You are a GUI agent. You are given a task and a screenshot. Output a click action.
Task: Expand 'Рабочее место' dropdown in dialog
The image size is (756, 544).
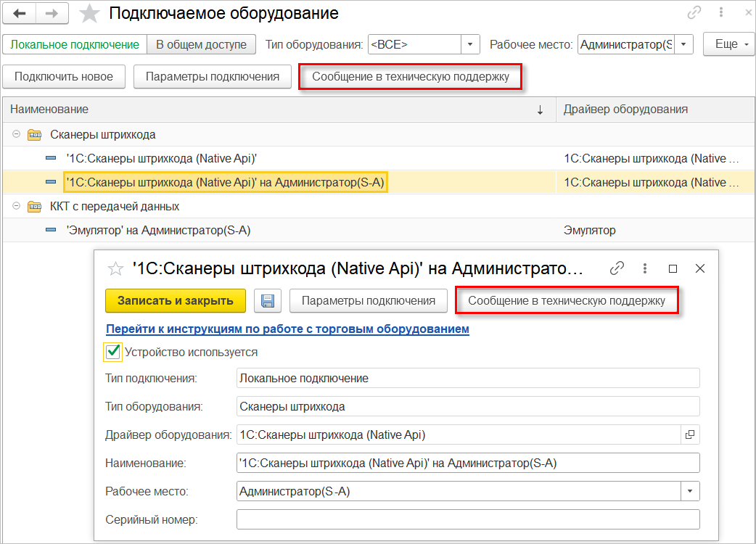click(x=689, y=491)
